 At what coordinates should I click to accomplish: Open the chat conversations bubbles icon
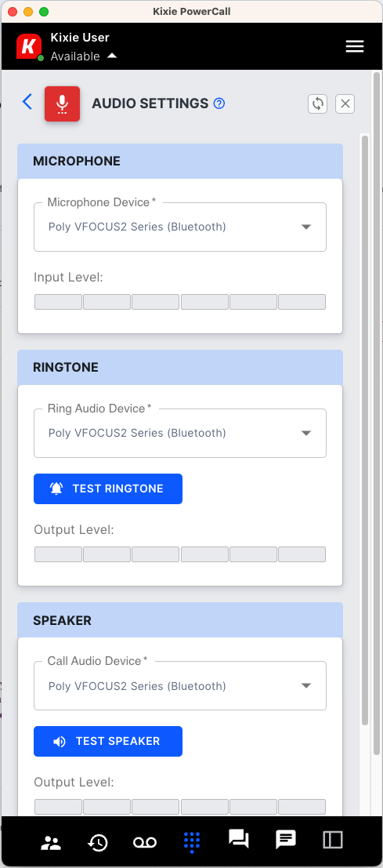click(239, 839)
